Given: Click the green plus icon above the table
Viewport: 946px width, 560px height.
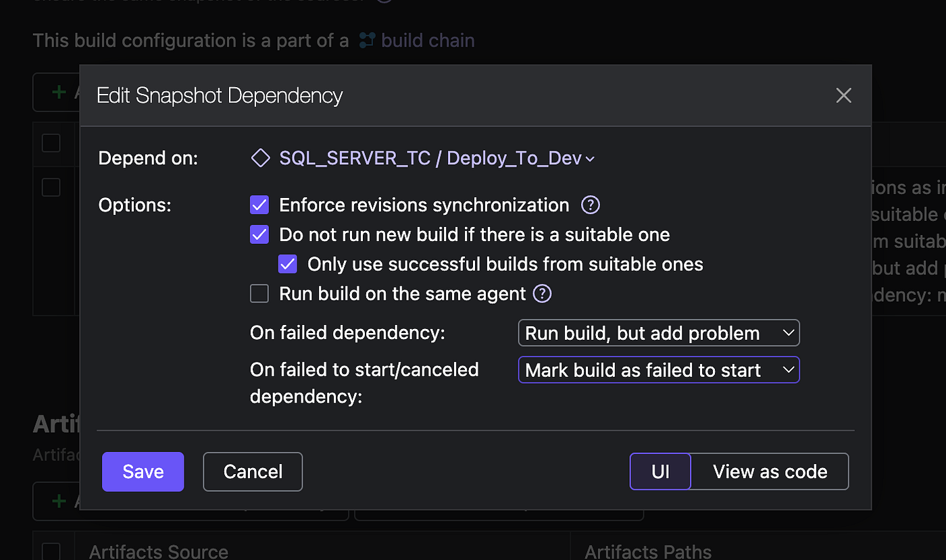Looking at the screenshot, I should tap(59, 91).
